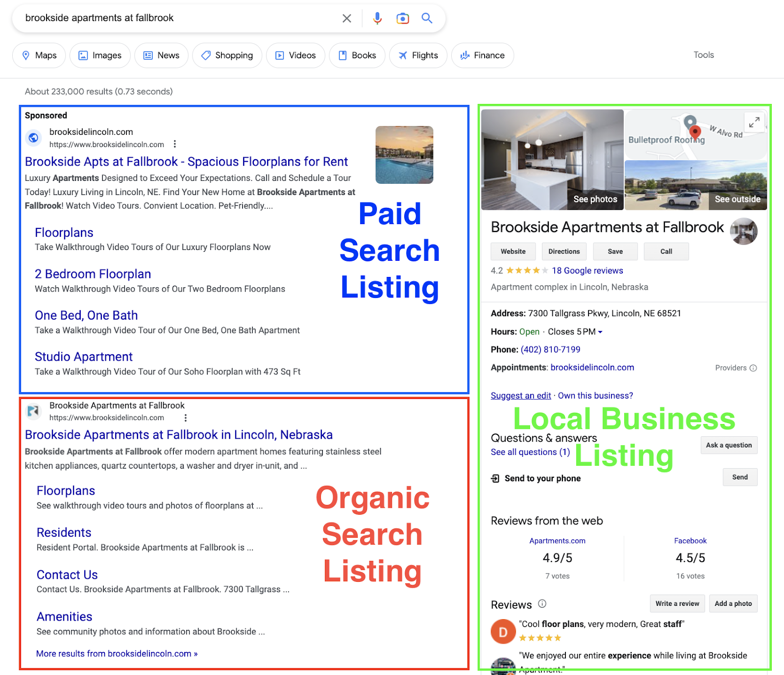Click the Own this business? link
This screenshot has height=675, width=784.
pyautogui.click(x=595, y=396)
